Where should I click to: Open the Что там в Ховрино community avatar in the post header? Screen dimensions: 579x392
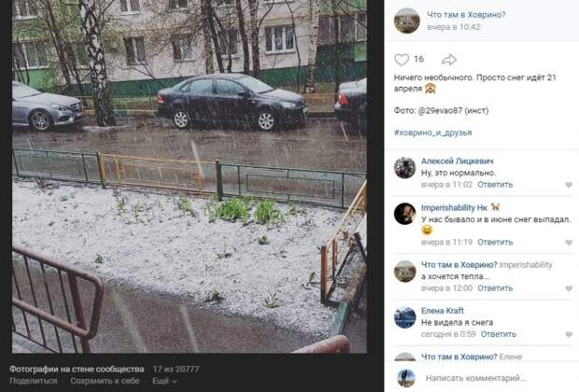pyautogui.click(x=407, y=21)
